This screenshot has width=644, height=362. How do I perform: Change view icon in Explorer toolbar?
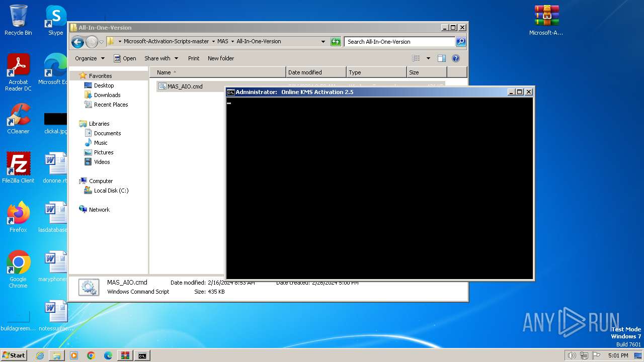pos(416,58)
